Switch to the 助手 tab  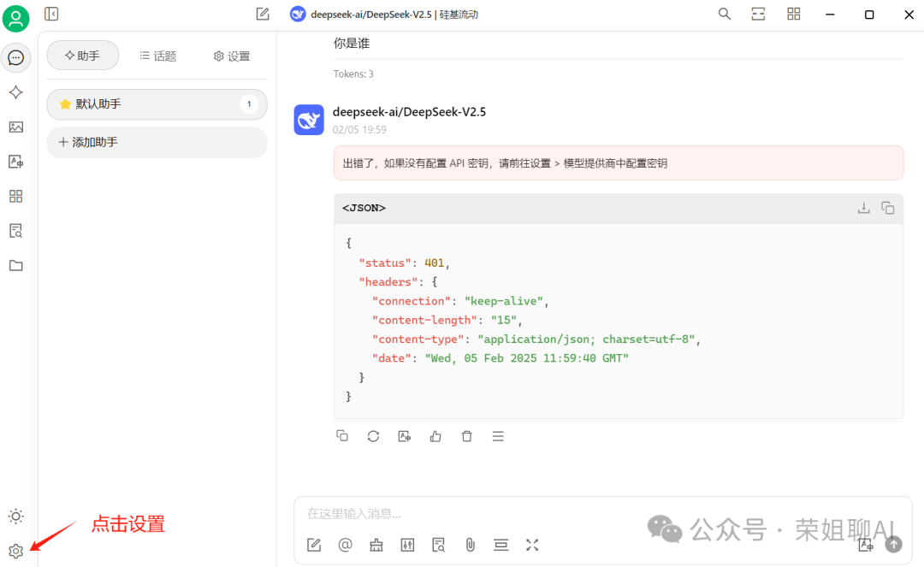pyautogui.click(x=82, y=56)
